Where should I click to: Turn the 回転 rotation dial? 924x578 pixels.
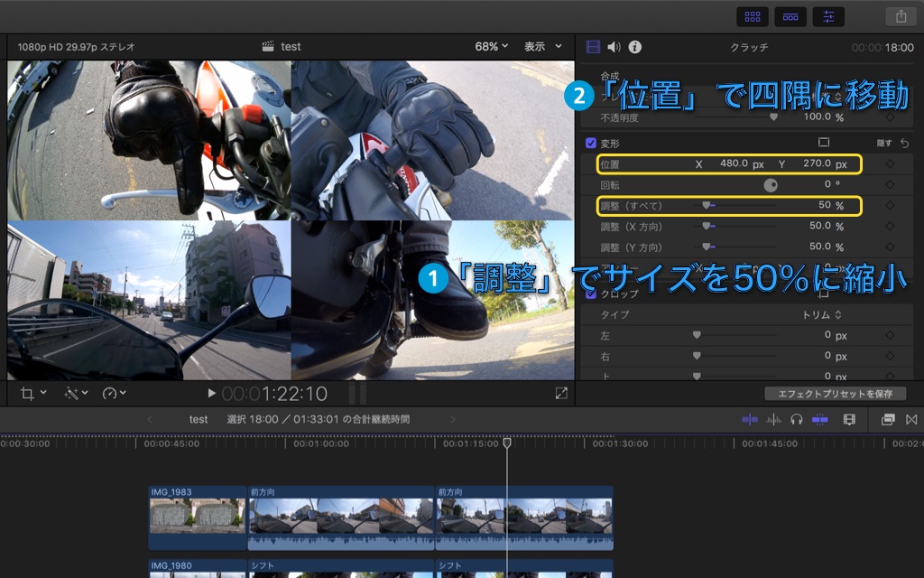tap(771, 185)
